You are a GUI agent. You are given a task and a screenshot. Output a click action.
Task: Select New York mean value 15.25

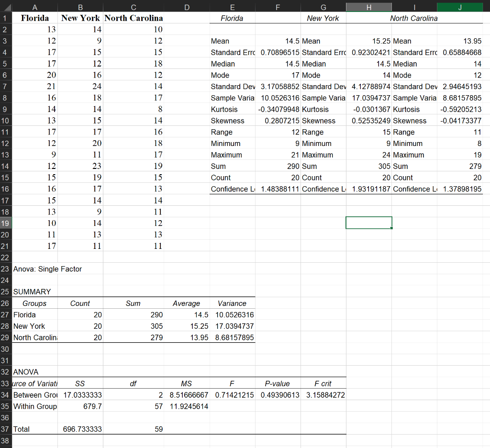(381, 41)
